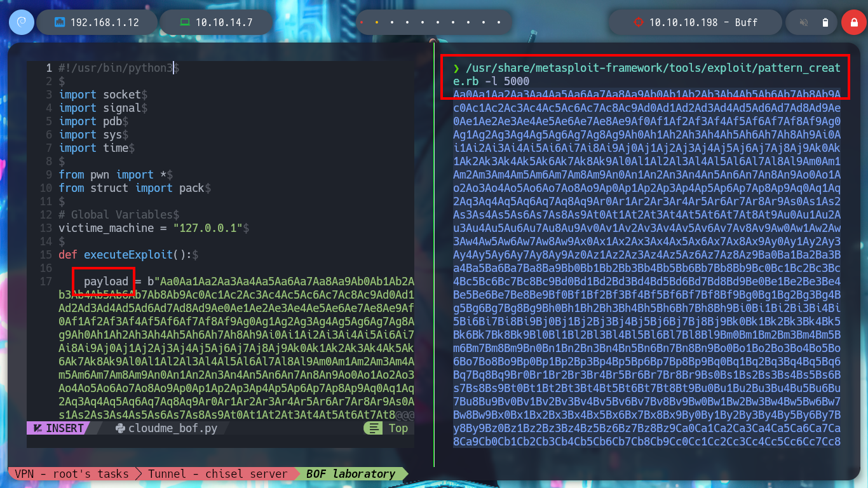This screenshot has width=868, height=488.
Task: Click the 'import time' line
Action: point(93,148)
